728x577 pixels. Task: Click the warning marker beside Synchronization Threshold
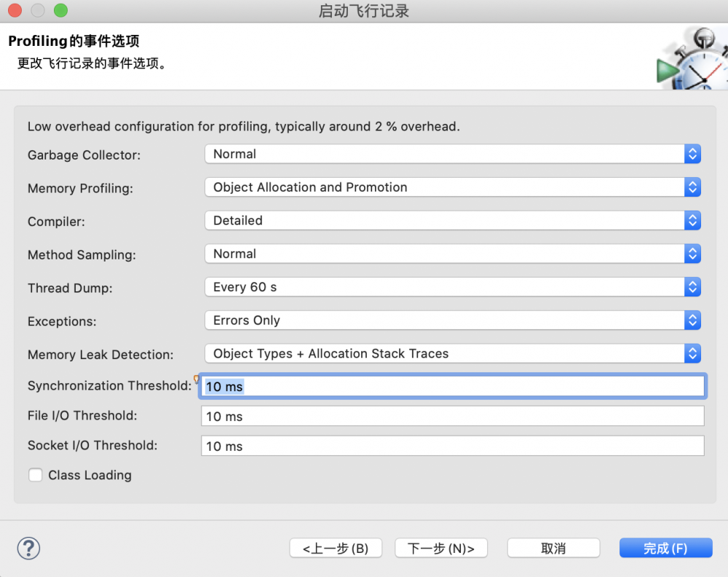195,380
